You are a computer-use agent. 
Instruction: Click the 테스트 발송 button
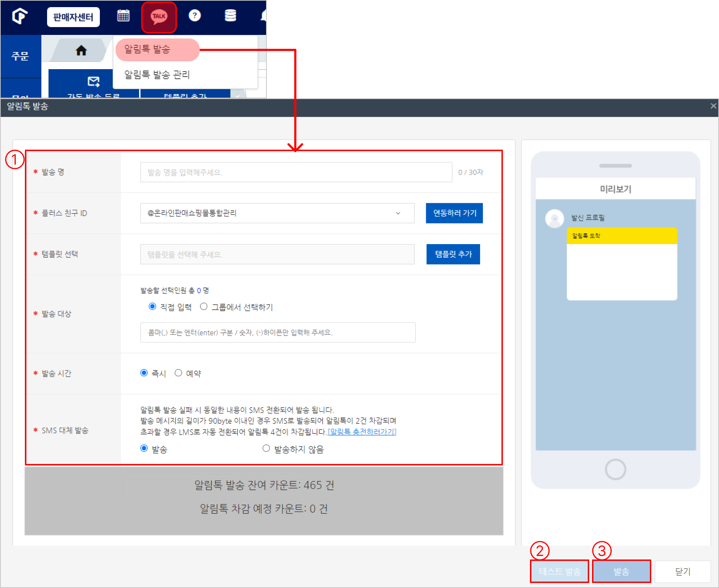click(559, 571)
